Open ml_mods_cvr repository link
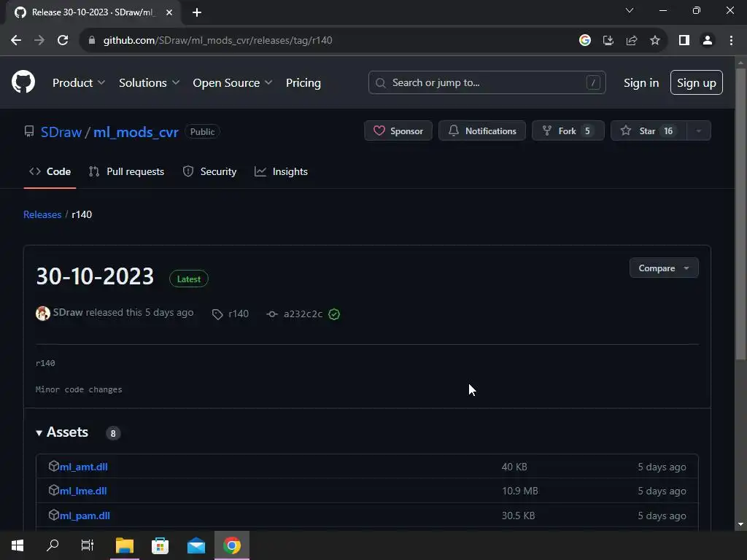Viewport: 747px width, 560px height. click(x=136, y=132)
